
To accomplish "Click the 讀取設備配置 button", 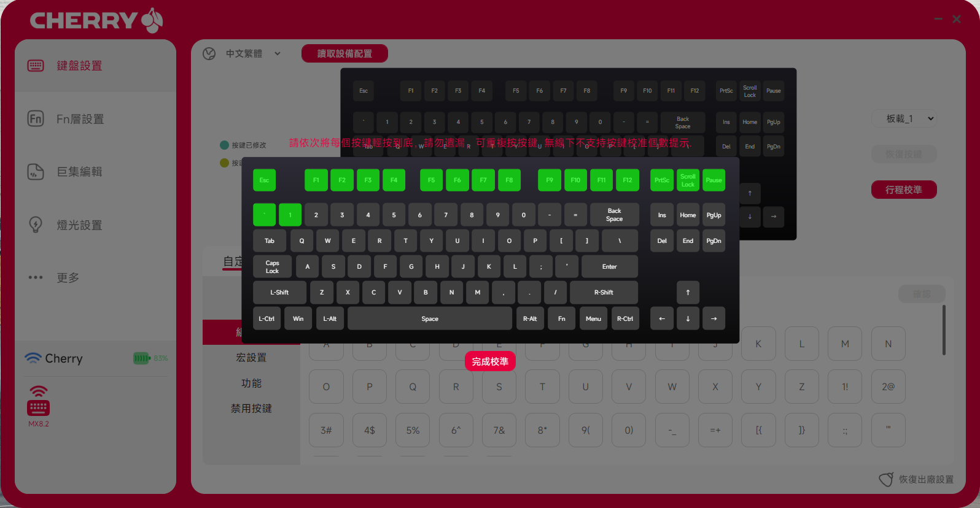I will click(x=344, y=53).
